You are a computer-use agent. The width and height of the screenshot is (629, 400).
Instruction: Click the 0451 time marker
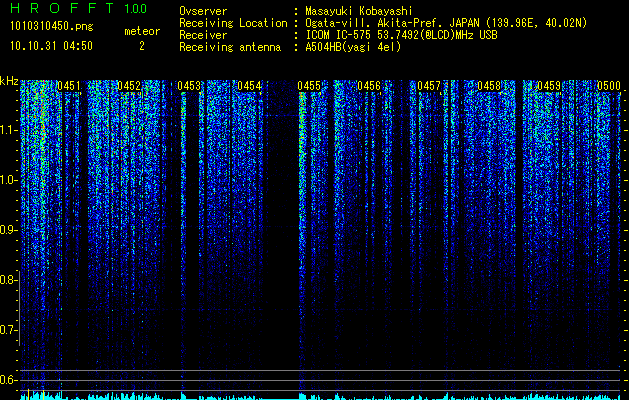69,86
